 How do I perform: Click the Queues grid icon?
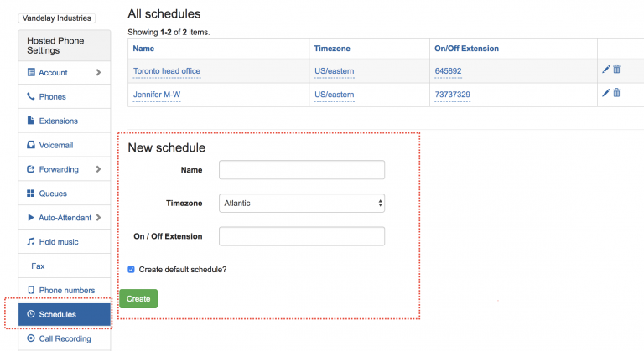pos(31,194)
